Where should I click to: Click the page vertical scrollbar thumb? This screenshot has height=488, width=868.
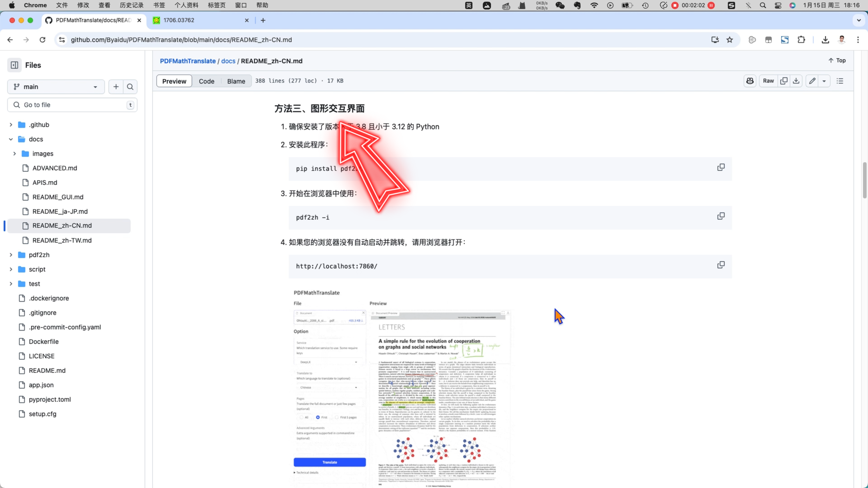865,180
